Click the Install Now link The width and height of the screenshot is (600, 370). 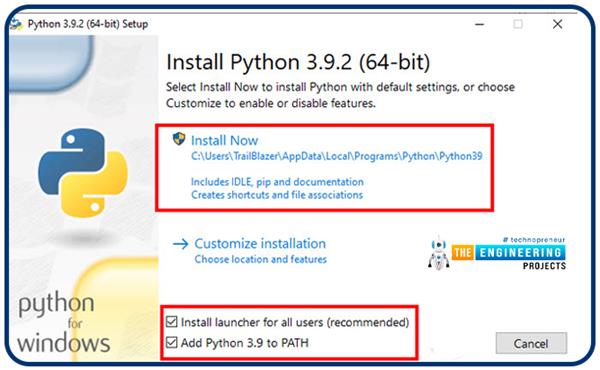[x=224, y=140]
